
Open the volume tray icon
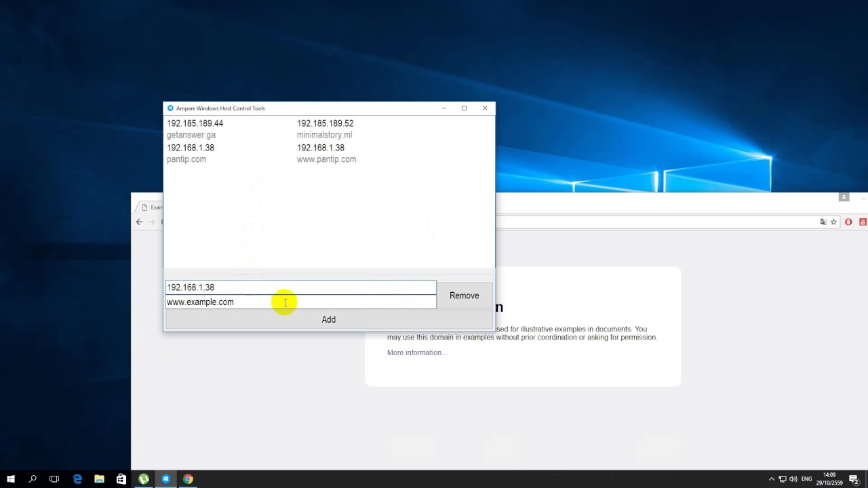(x=793, y=479)
